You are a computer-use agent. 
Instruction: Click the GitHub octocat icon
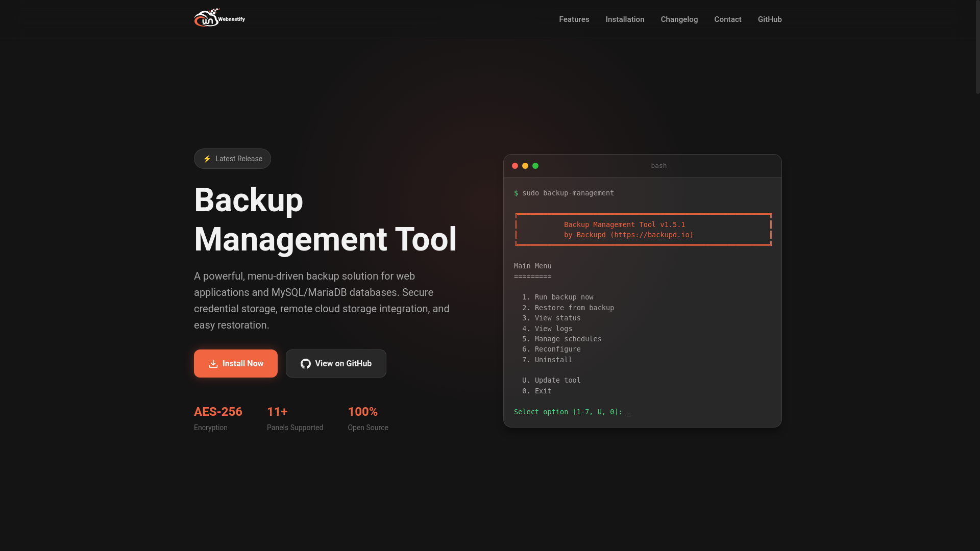click(306, 364)
